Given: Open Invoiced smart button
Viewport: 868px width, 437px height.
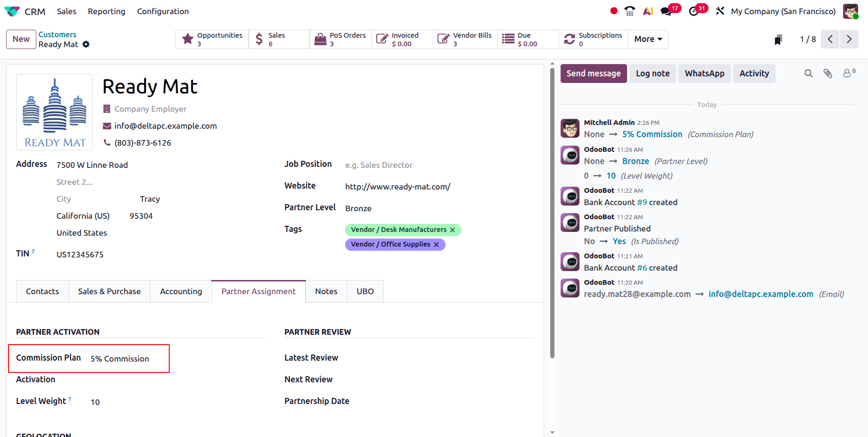Looking at the screenshot, I should pyautogui.click(x=402, y=39).
